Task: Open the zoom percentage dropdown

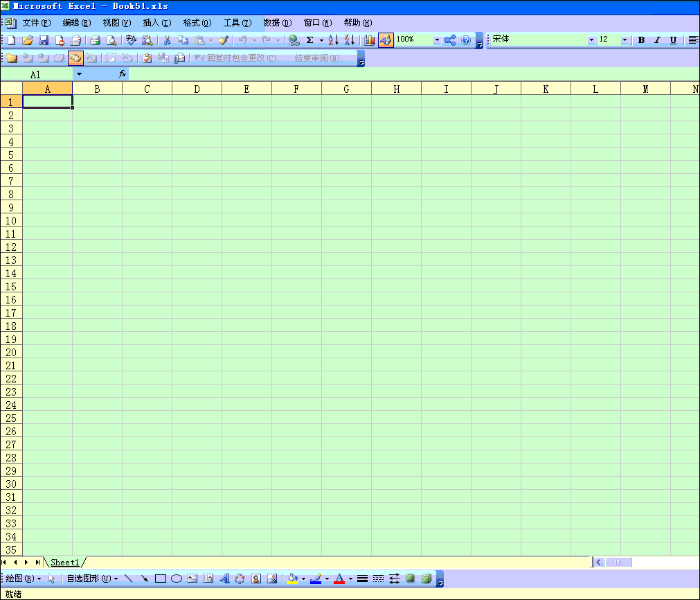Action: click(x=438, y=40)
